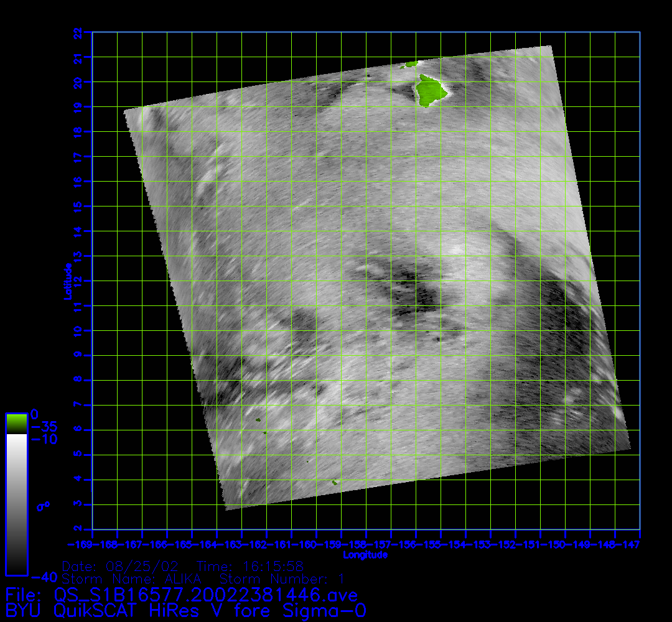This screenshot has width=672, height=622.
Task: Click the Date 08/25/02 text
Action: coord(121,567)
